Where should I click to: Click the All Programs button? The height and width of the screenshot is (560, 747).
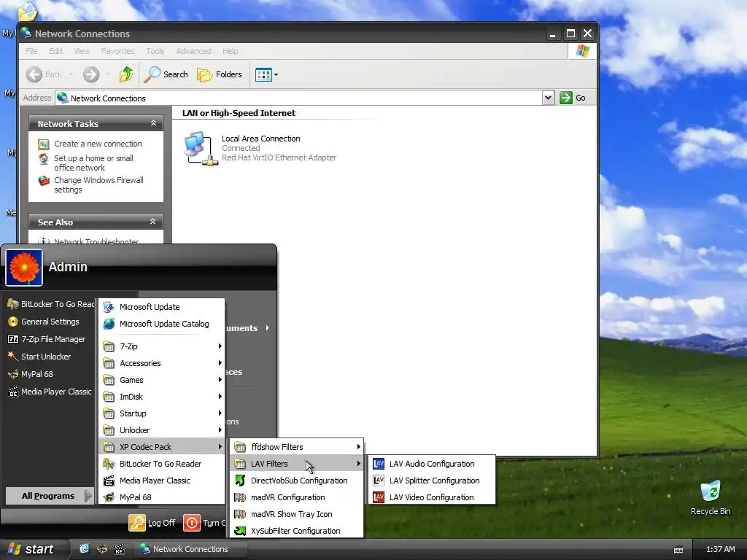49,496
